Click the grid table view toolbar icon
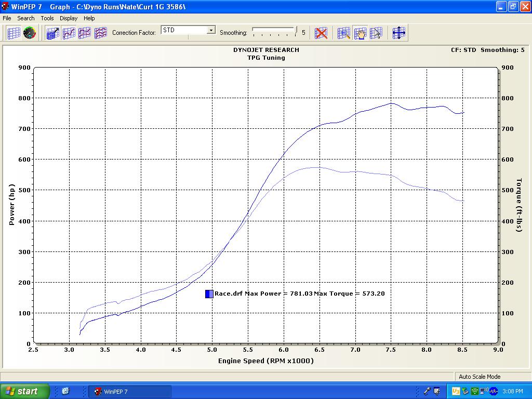532x399 pixels. pyautogui.click(x=14, y=33)
